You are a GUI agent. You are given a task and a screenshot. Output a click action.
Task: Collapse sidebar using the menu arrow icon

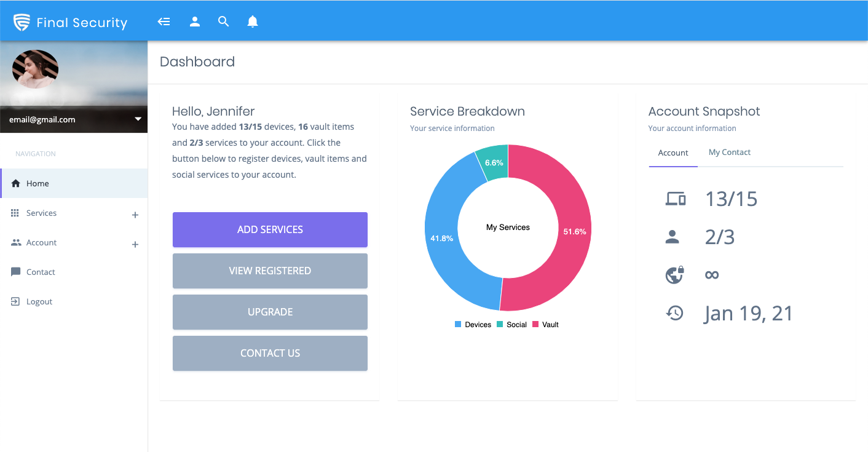(x=164, y=22)
